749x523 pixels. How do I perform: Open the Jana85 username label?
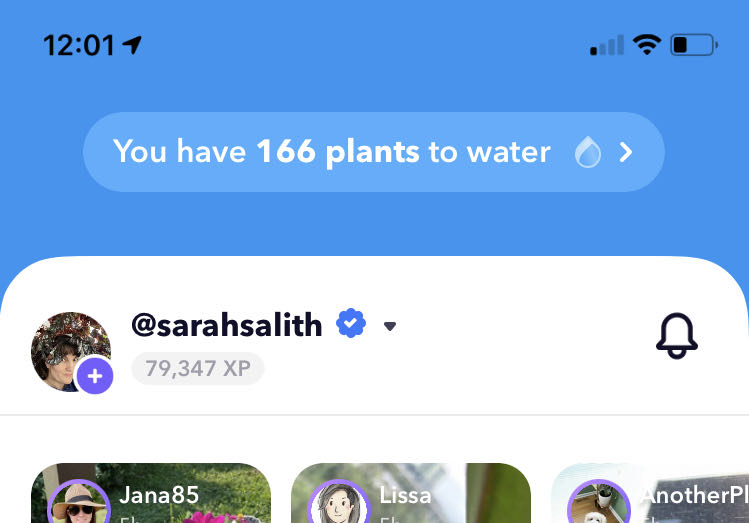159,495
